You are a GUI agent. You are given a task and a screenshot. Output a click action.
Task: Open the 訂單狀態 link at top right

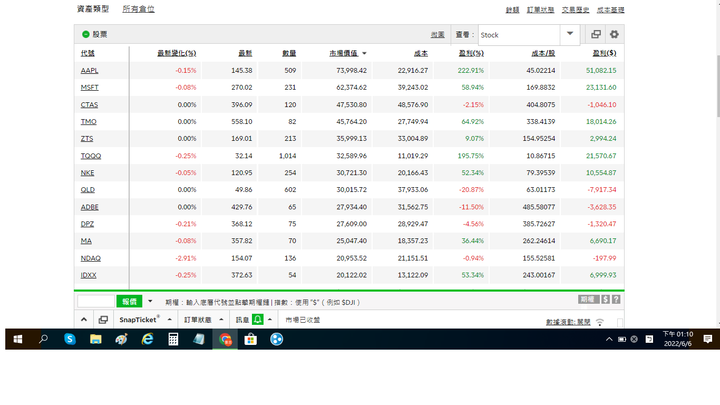(540, 10)
